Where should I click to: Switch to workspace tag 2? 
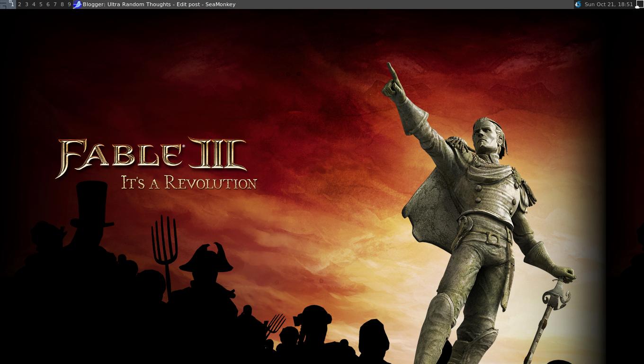pyautogui.click(x=19, y=4)
